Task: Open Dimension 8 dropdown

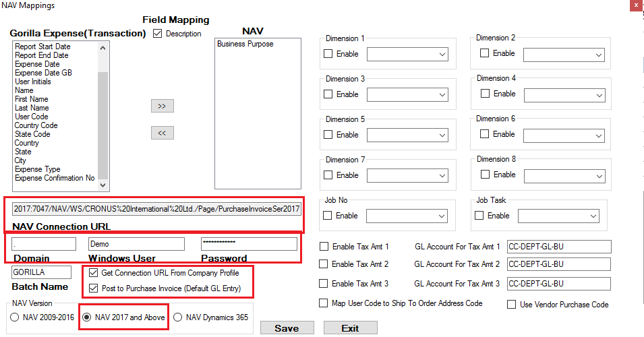Action: point(564,176)
